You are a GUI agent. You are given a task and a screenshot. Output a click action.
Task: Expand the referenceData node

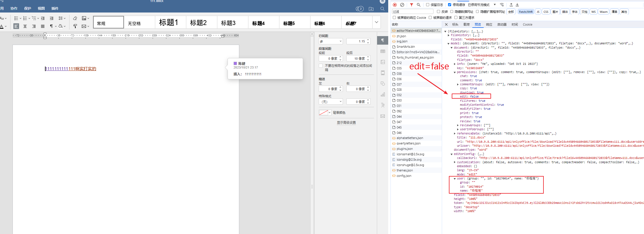455,133
